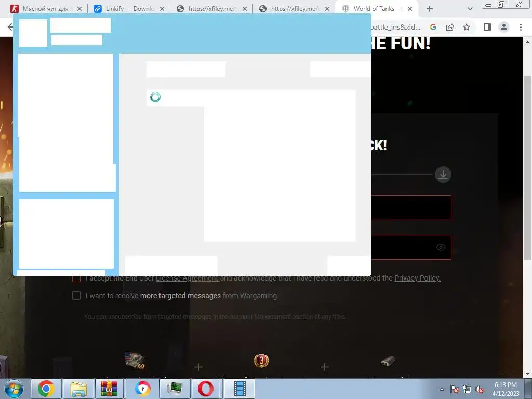Click the page vertical scrollbar thumb
Screen dimensions: 532x399
point(527,168)
